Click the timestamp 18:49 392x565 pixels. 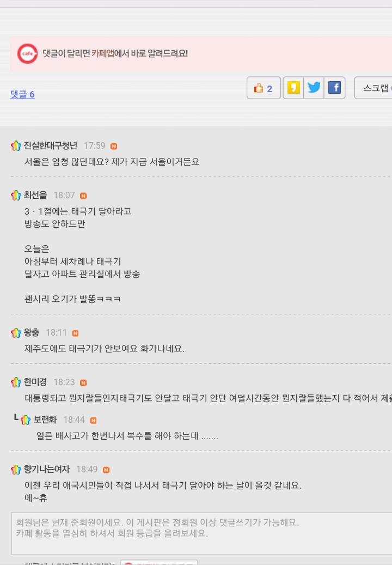coord(87,469)
